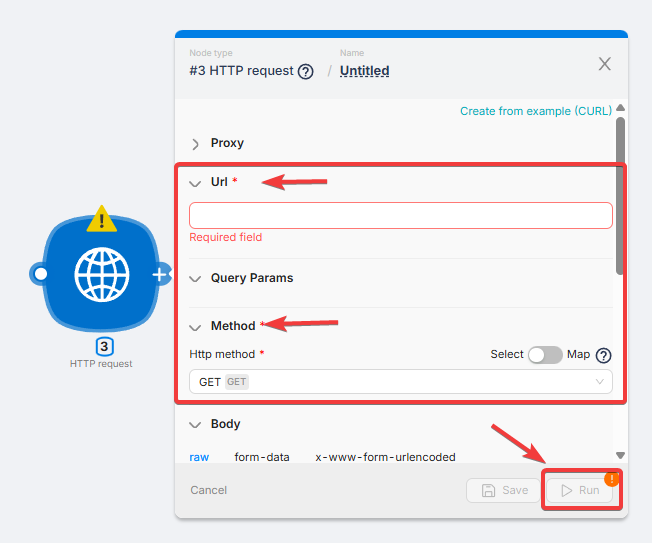Click the plus connector on the node
Viewport: 652px width, 543px height.
coord(160,275)
